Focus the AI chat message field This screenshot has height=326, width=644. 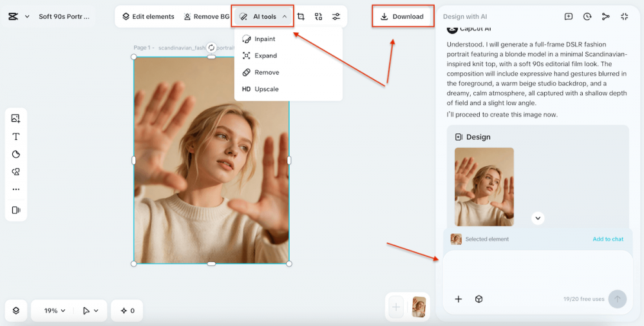(x=538, y=271)
